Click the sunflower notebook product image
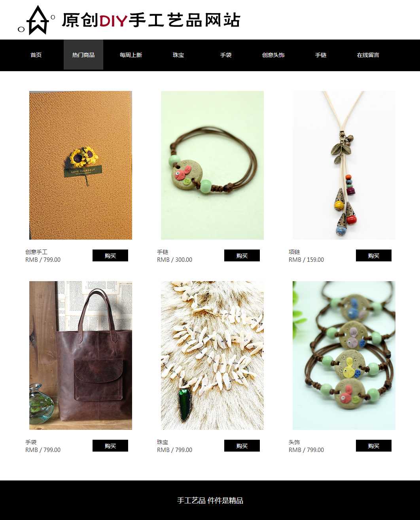The image size is (420, 520). click(x=81, y=165)
